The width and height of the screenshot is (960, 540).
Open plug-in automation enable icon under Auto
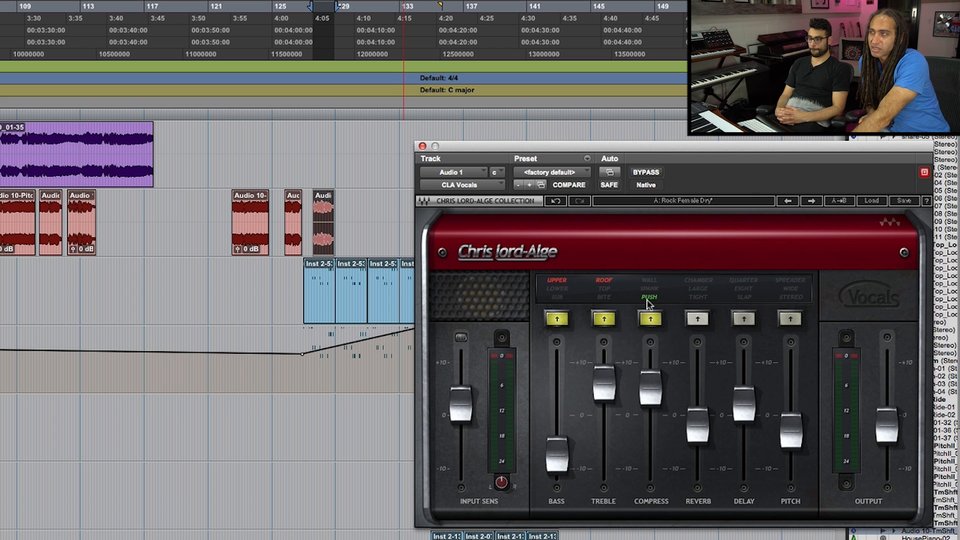(x=609, y=173)
